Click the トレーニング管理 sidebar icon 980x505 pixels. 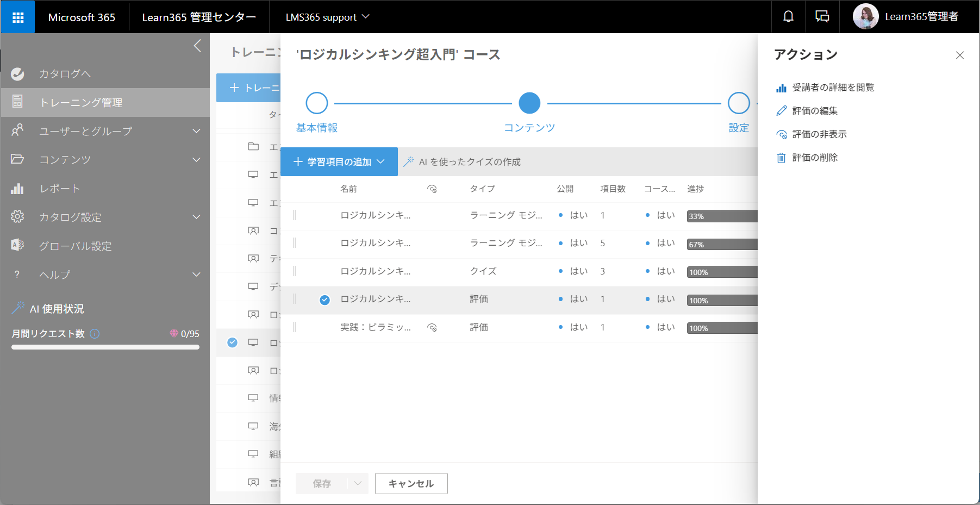pos(17,102)
